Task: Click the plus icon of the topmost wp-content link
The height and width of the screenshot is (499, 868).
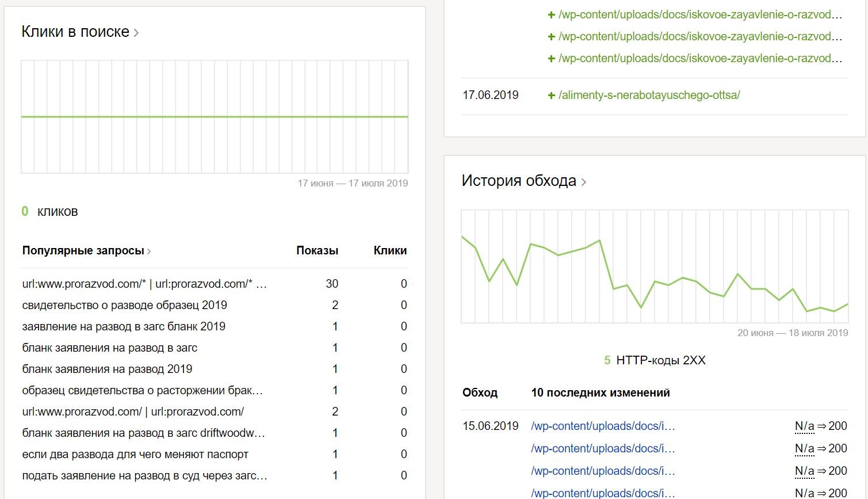Action: click(x=551, y=15)
